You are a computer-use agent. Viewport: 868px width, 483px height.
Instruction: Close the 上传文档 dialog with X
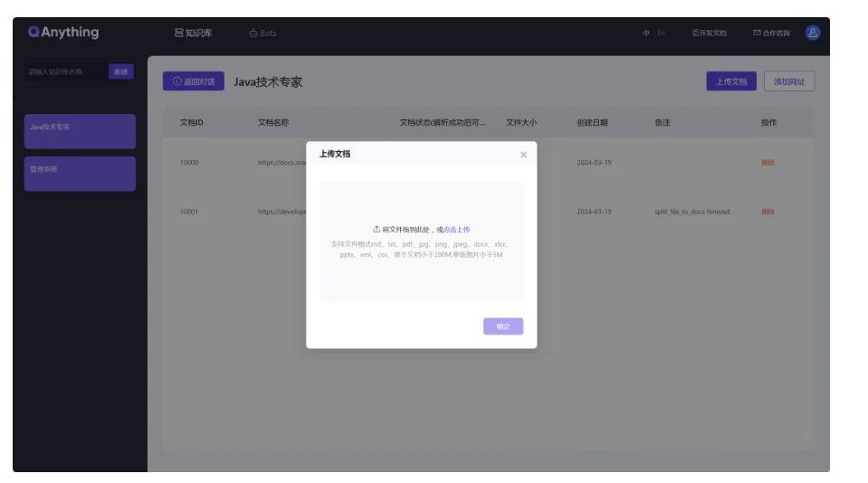click(x=523, y=155)
